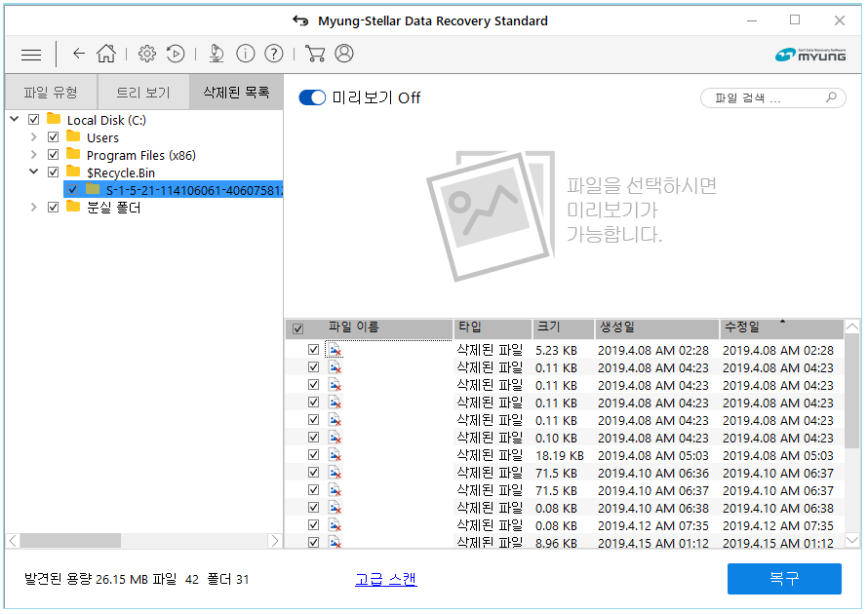Click the 복구 recover button
Screen dimensions: 868x614
tap(784, 579)
